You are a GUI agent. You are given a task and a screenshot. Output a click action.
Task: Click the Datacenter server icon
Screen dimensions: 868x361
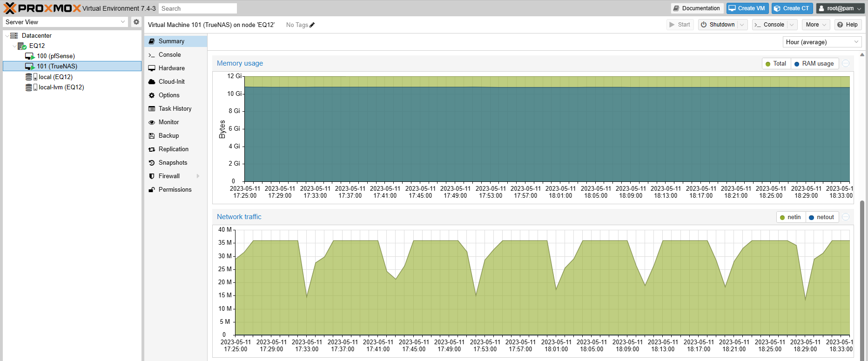[x=14, y=35]
